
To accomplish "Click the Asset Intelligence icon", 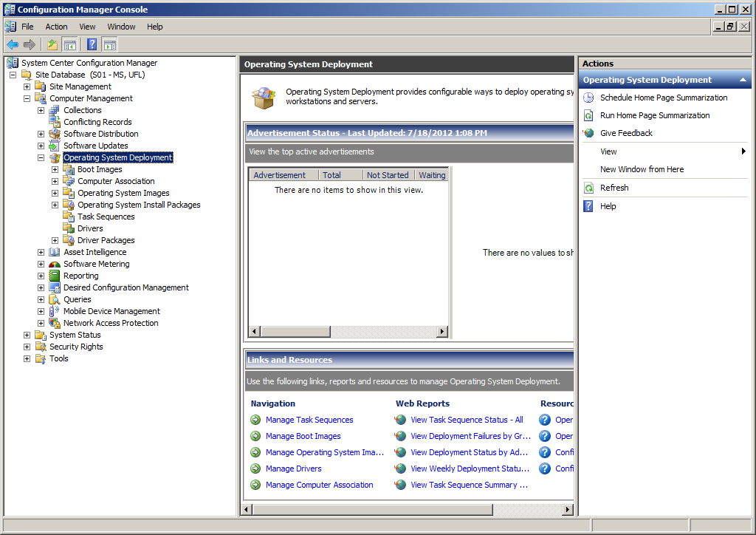I will pos(55,252).
